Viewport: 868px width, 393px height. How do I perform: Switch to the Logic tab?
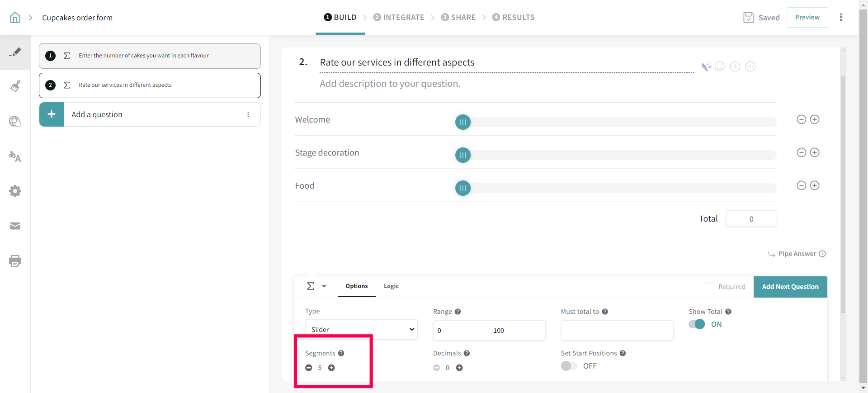[391, 286]
